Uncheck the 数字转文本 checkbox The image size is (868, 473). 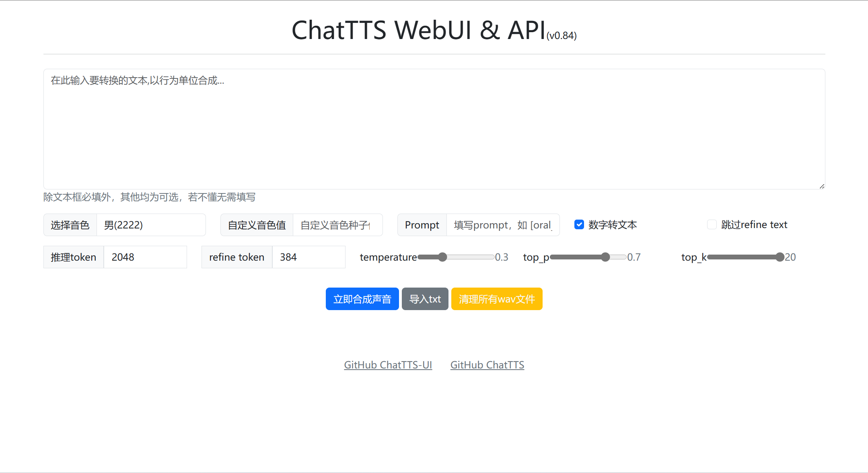[579, 224]
